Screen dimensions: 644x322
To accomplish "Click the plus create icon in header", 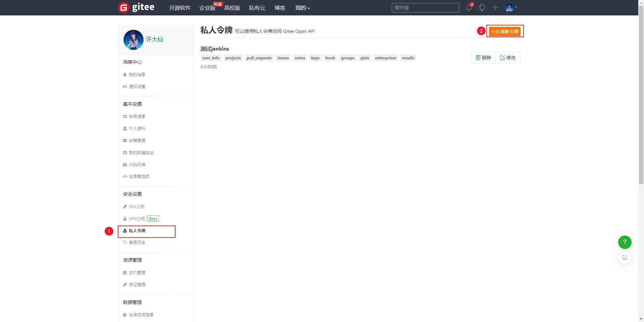I will pos(495,7).
